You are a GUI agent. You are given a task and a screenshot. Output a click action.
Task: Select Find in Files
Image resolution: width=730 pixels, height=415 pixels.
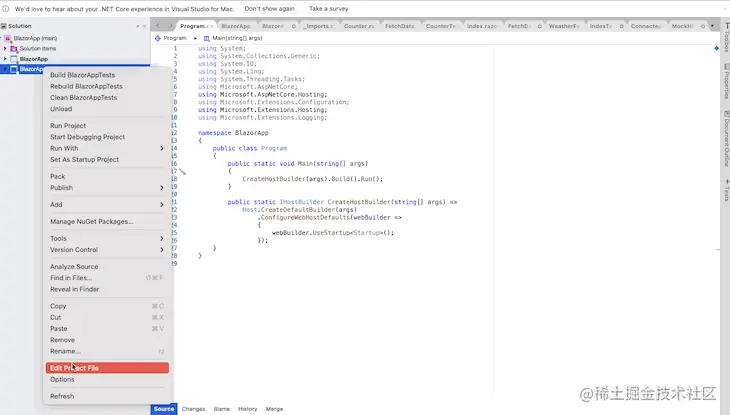click(107, 278)
